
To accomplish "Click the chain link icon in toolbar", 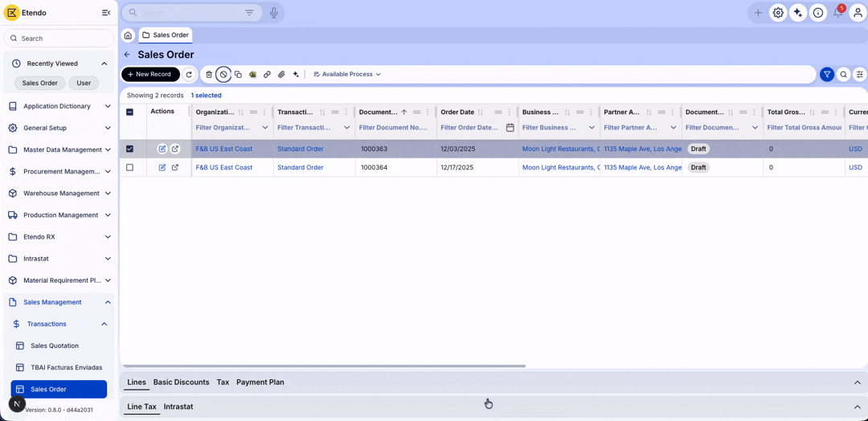I will (267, 75).
